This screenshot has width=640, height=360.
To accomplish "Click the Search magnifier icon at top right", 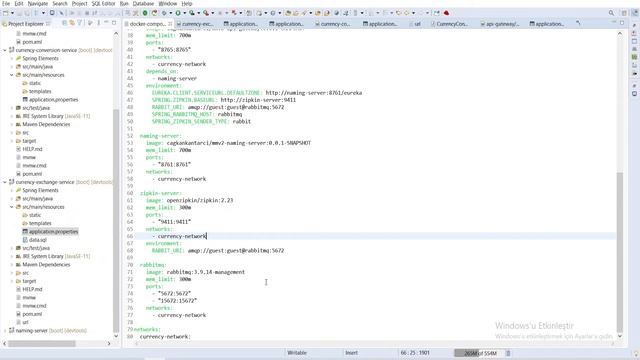I will pyautogui.click(x=611, y=13).
